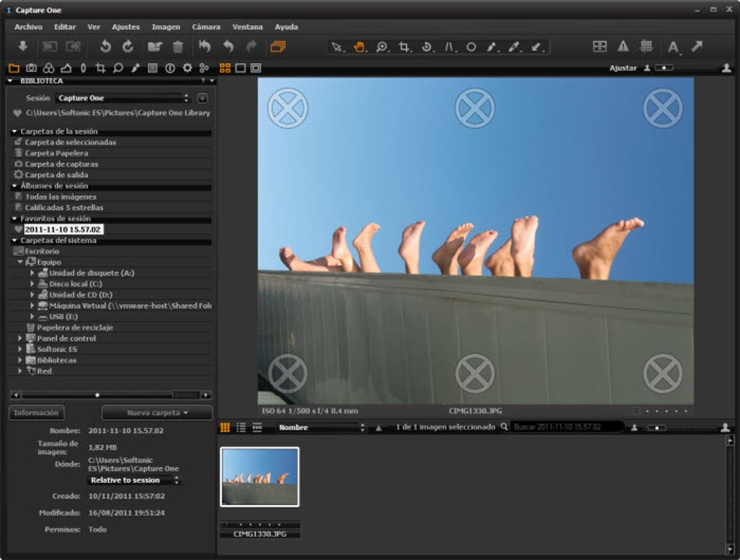Select the CIMG1330.JPG thumbnail

pos(260,475)
